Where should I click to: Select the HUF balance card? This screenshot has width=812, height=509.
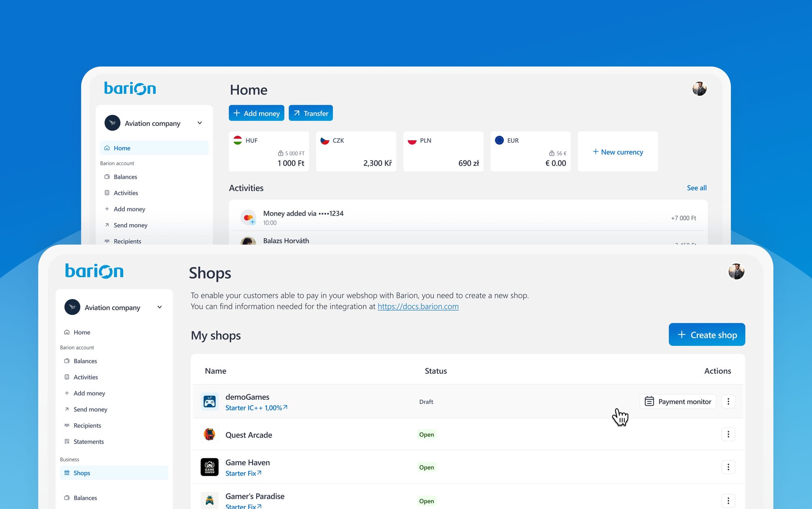(269, 151)
